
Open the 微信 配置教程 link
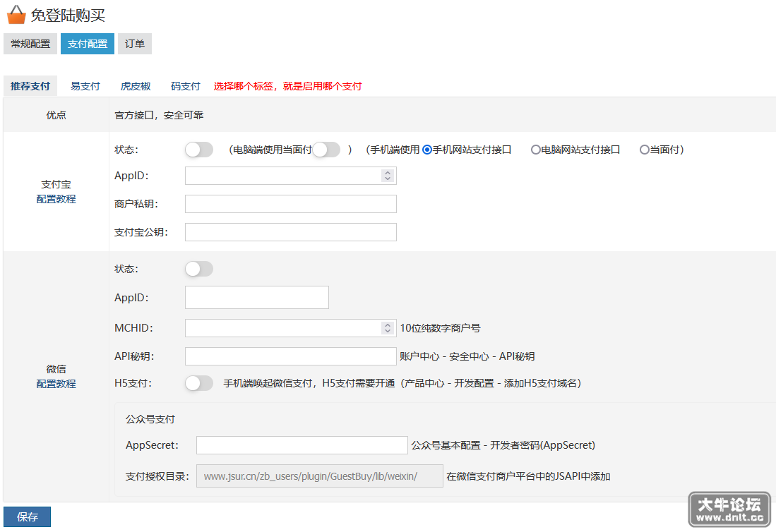[56, 384]
